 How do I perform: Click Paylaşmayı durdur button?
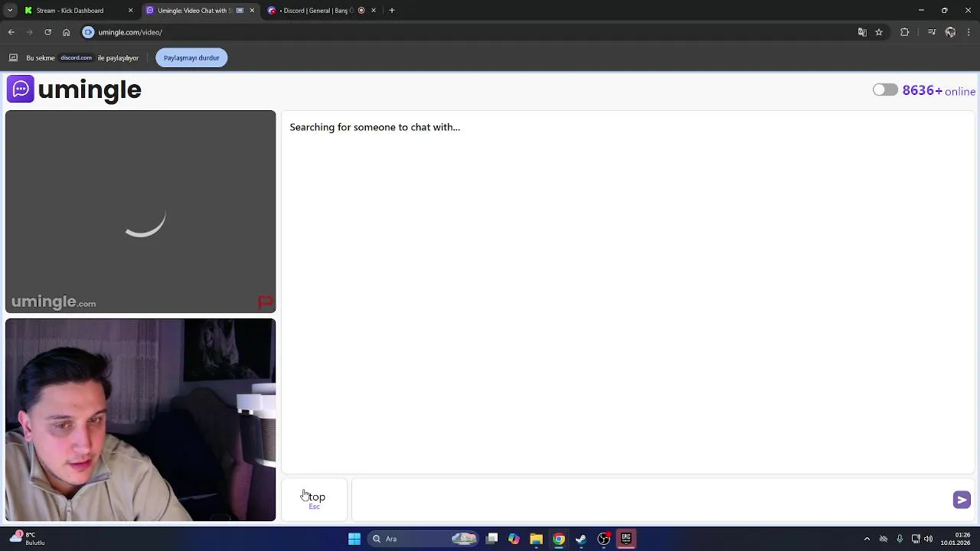coord(191,58)
